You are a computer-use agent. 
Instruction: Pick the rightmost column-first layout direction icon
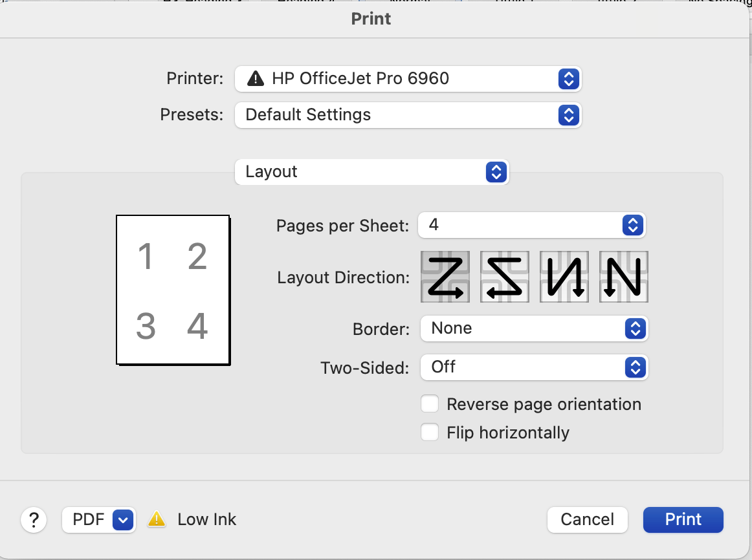[623, 277]
